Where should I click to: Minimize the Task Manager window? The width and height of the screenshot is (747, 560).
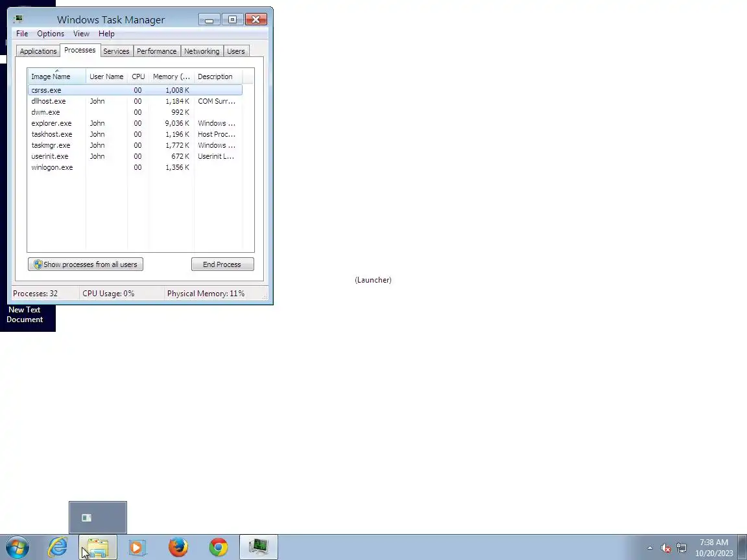tap(209, 19)
